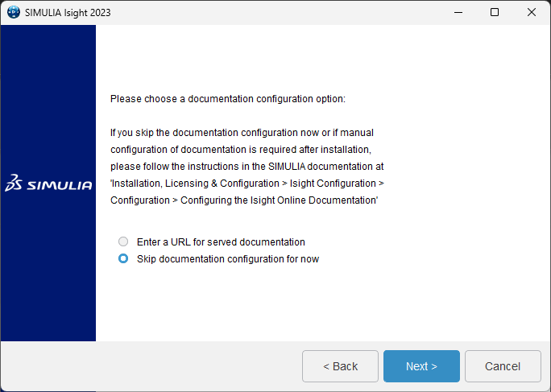The height and width of the screenshot is (392, 551).
Task: Click the 'configuration of documentation is required' text line
Action: (x=241, y=150)
